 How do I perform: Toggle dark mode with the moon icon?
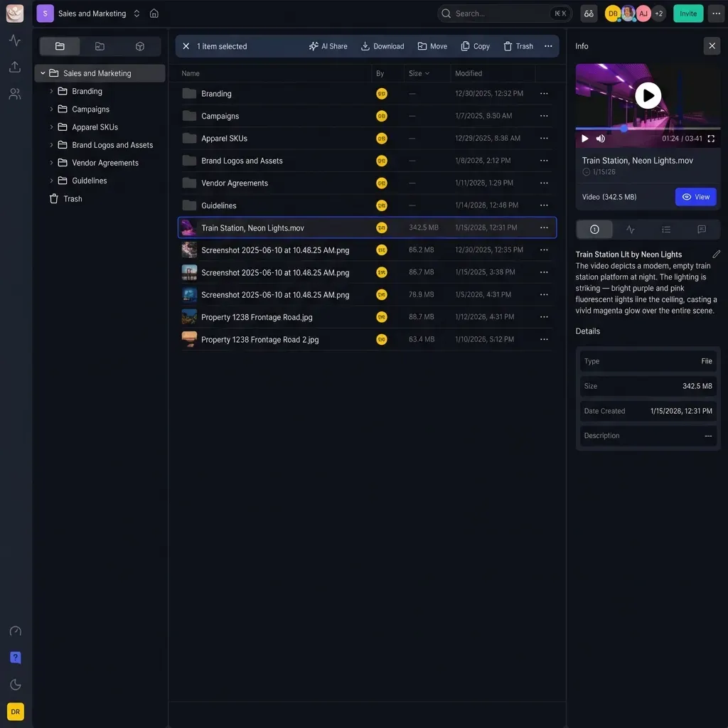(x=15, y=684)
